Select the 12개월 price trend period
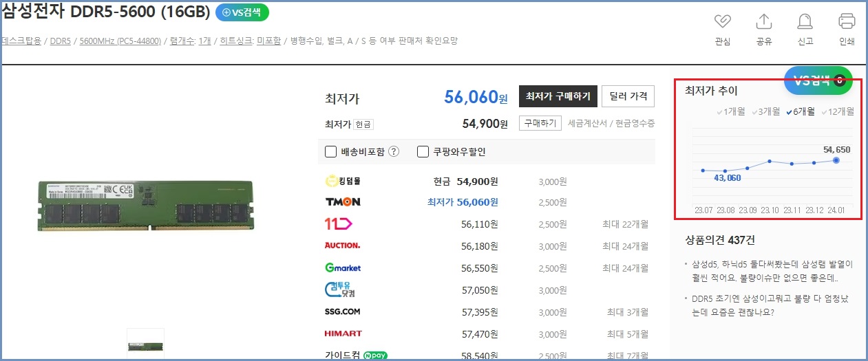 click(x=838, y=111)
